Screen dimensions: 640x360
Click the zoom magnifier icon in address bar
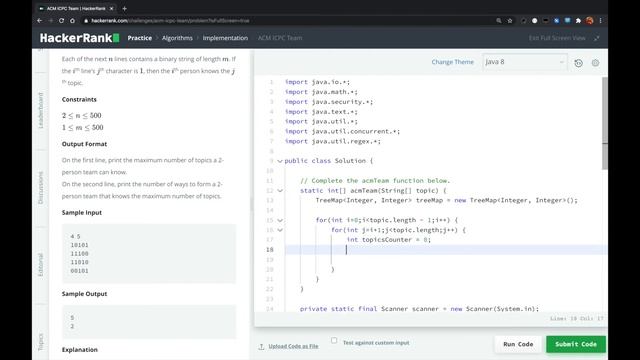click(x=499, y=20)
